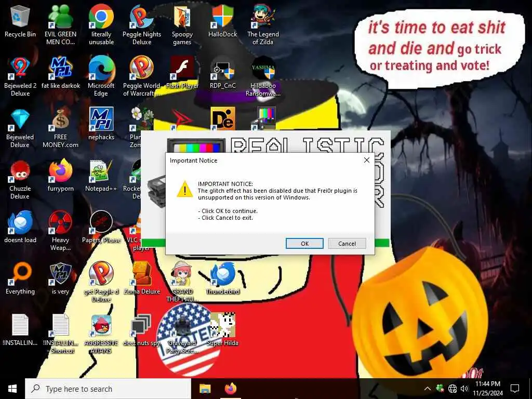
Task: Select the Bejeweled Deluxe diamond icon
Action: click(20, 129)
